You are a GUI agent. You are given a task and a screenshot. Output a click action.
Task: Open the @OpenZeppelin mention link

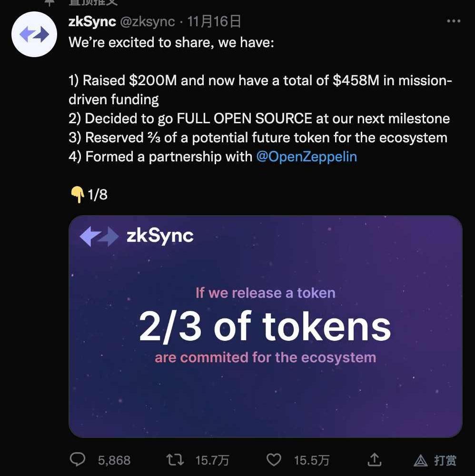click(x=306, y=157)
